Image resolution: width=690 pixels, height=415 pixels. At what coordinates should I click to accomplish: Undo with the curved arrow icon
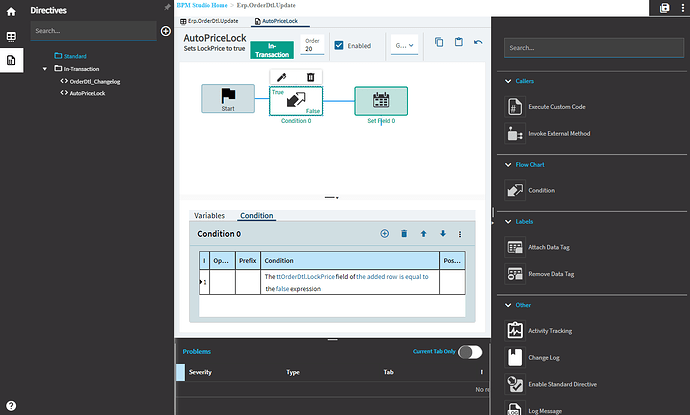[x=478, y=42]
